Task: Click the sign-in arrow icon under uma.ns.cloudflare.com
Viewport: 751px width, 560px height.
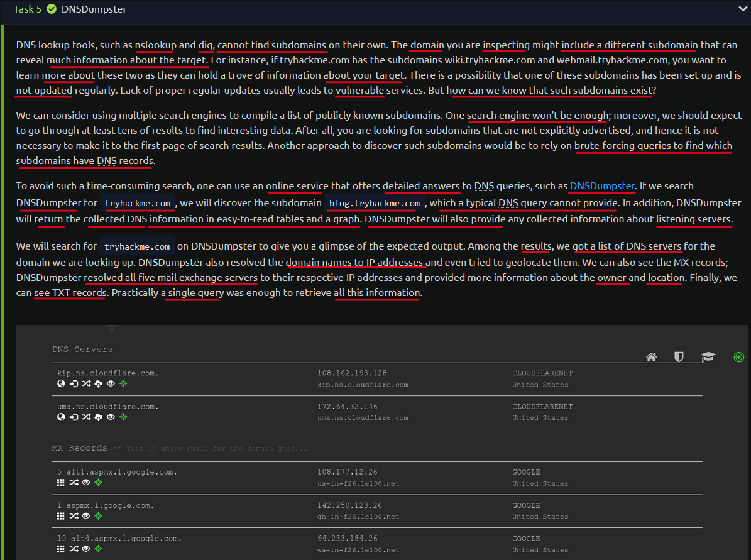Action: 74,417
